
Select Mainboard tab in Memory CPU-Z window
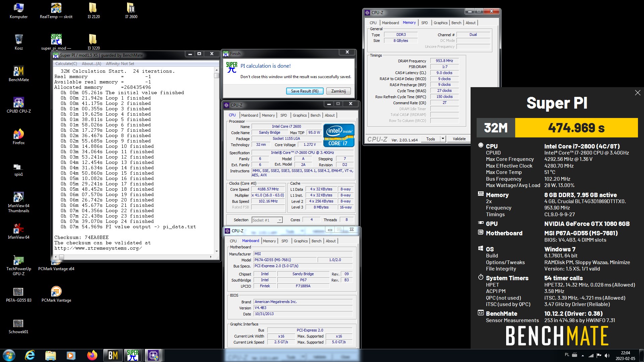pyautogui.click(x=390, y=23)
